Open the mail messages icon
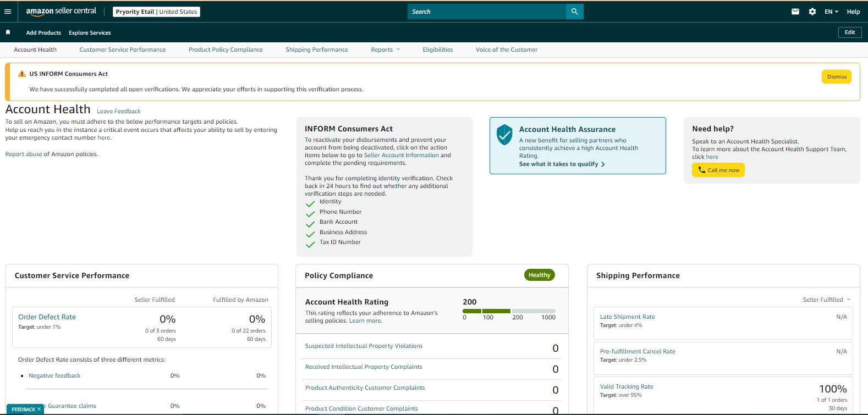 point(795,12)
